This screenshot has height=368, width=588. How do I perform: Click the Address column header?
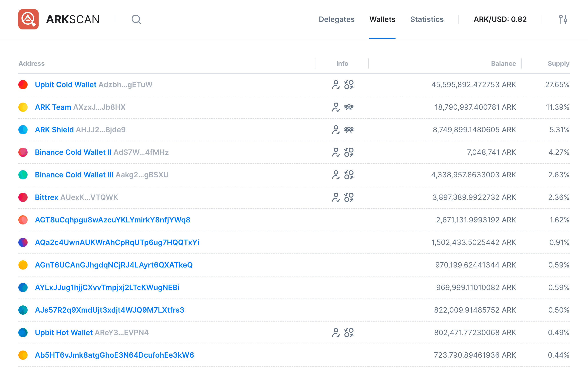tap(32, 63)
